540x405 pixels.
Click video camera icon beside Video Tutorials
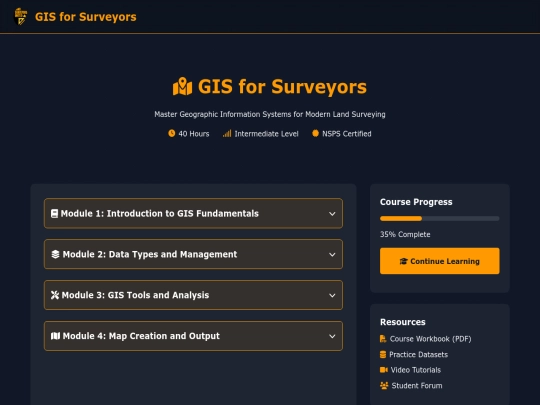[x=384, y=370]
